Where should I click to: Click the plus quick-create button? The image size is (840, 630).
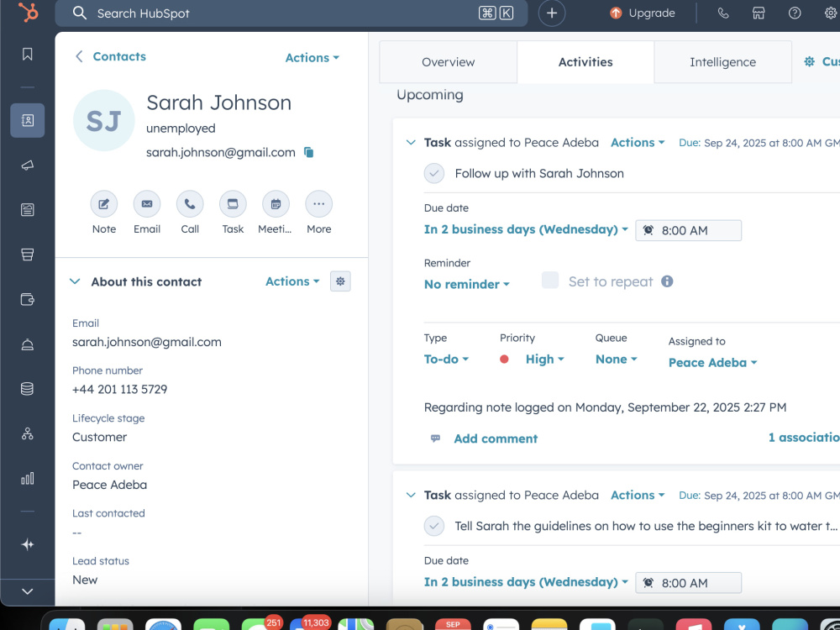click(x=552, y=13)
